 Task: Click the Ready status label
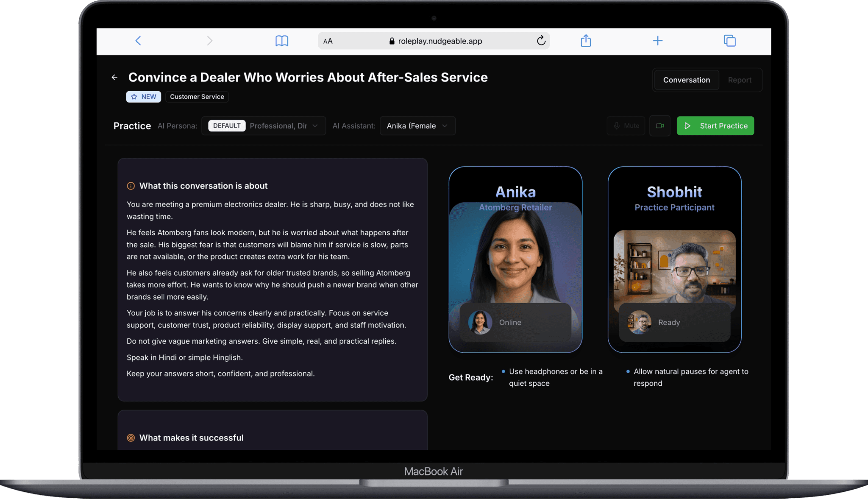click(x=669, y=323)
